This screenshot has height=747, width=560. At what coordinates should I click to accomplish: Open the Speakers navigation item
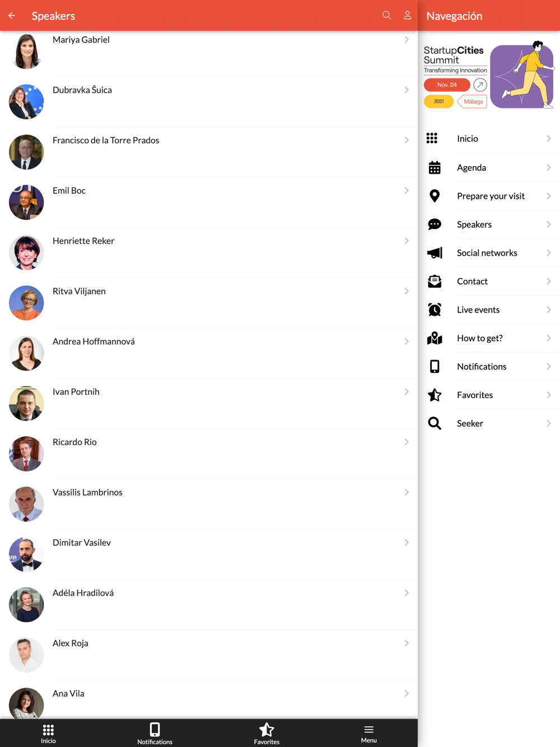tap(489, 225)
